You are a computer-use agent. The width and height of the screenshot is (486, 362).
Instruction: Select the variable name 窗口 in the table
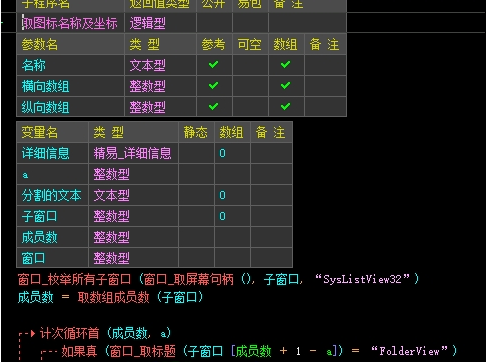(34, 258)
